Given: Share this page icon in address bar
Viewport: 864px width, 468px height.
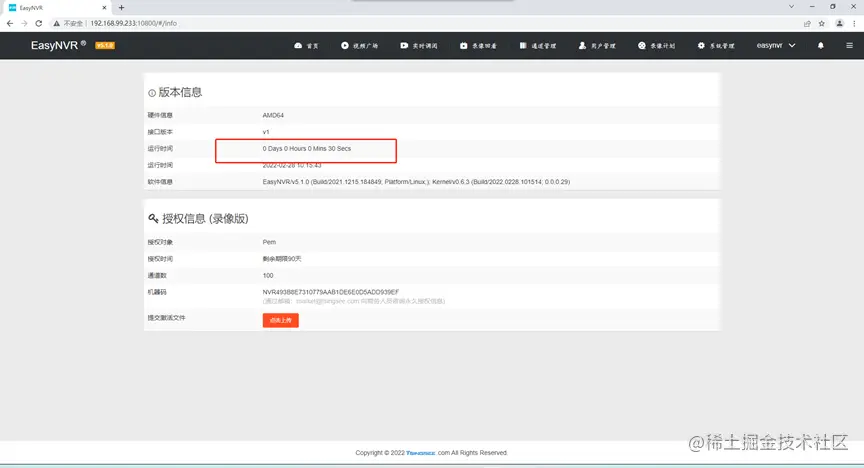Looking at the screenshot, I should [807, 23].
